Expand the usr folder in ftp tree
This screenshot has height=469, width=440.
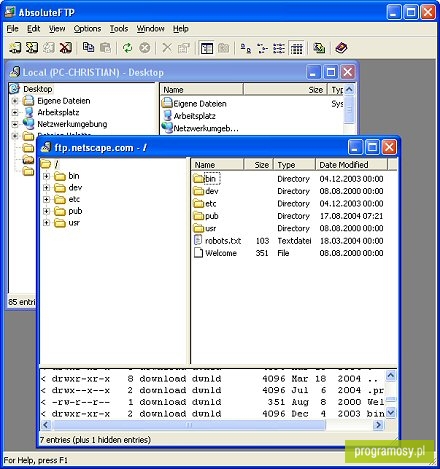(x=46, y=223)
